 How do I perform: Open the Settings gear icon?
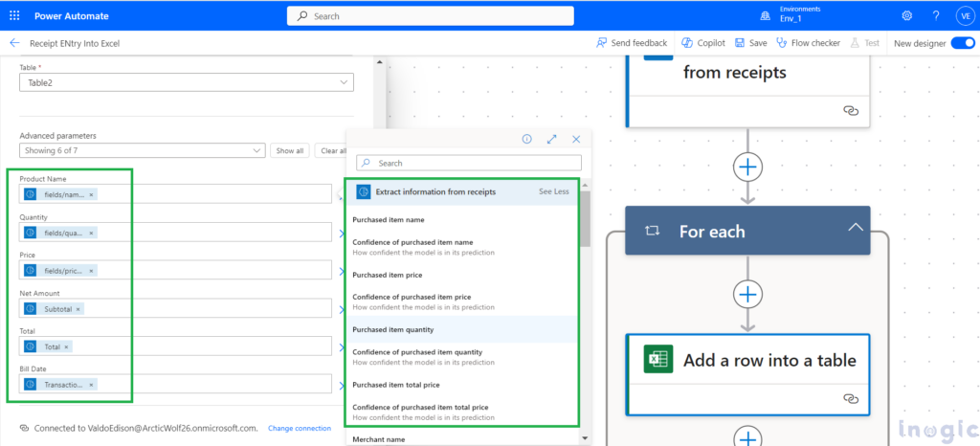[907, 15]
